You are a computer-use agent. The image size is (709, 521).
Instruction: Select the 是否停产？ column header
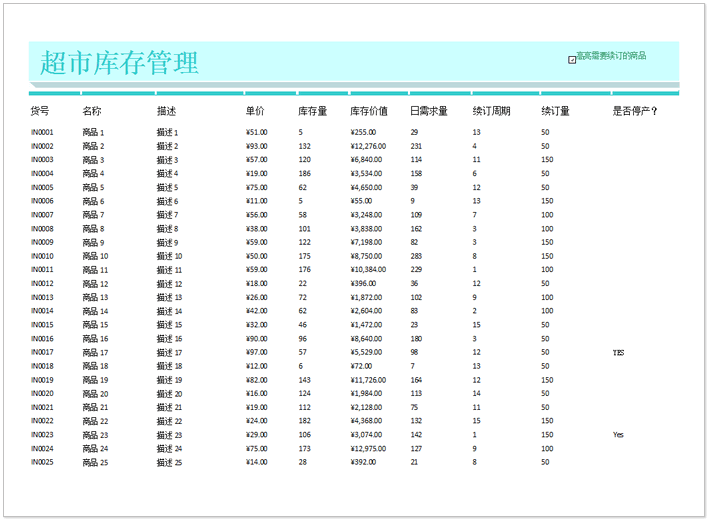(635, 111)
